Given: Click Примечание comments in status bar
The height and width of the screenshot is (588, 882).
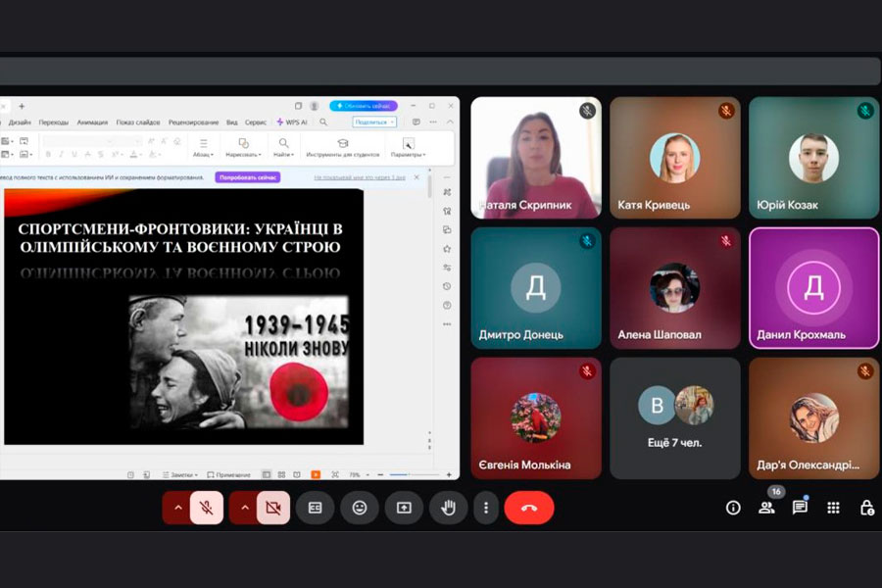Looking at the screenshot, I should [229, 475].
